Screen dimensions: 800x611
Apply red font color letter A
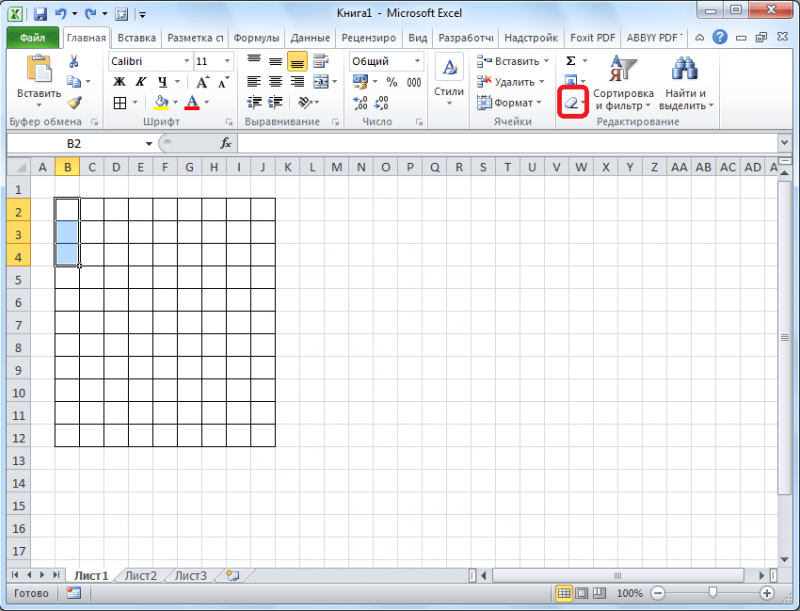click(x=192, y=103)
